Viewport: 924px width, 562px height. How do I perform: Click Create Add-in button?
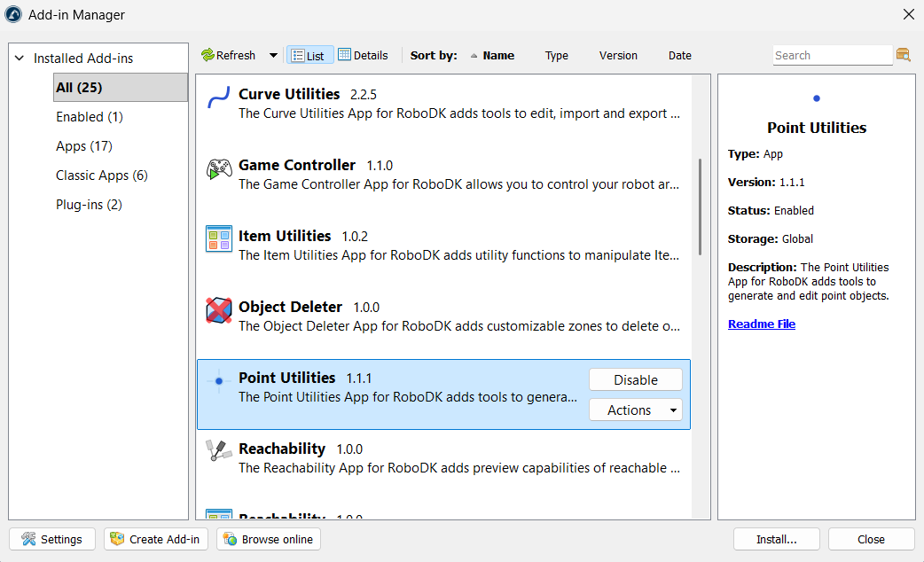click(x=156, y=539)
